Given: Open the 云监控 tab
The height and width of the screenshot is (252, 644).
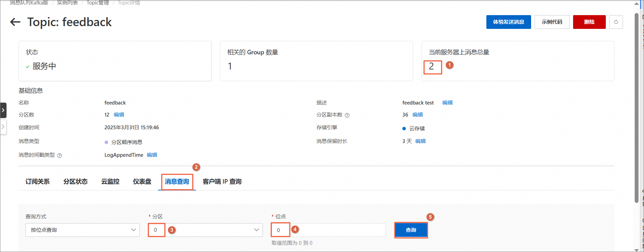Looking at the screenshot, I should point(110,182).
